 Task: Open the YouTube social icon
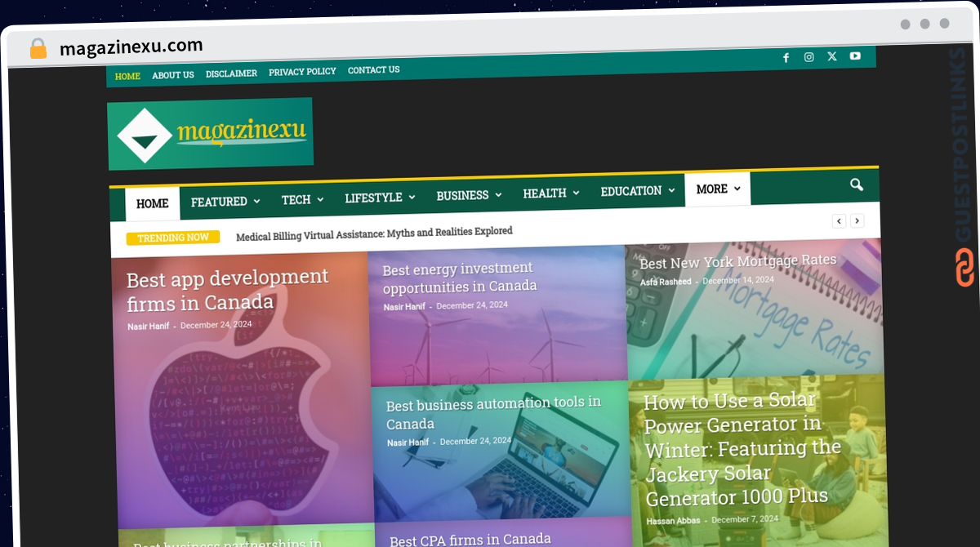tap(855, 56)
